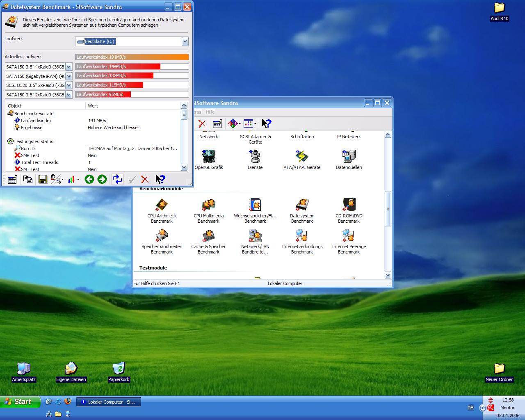Open the CPU Arithmetik Benchmark module
The image size is (525, 420).
(x=162, y=211)
